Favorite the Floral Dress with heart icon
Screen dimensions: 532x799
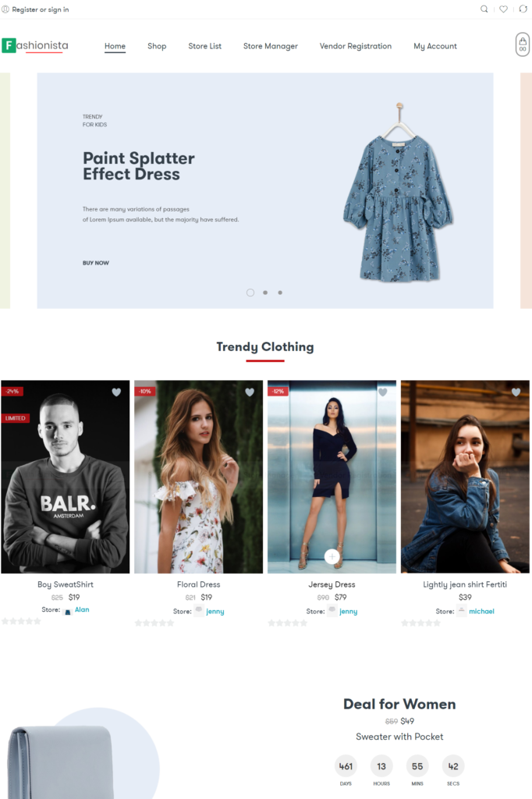[x=249, y=392]
